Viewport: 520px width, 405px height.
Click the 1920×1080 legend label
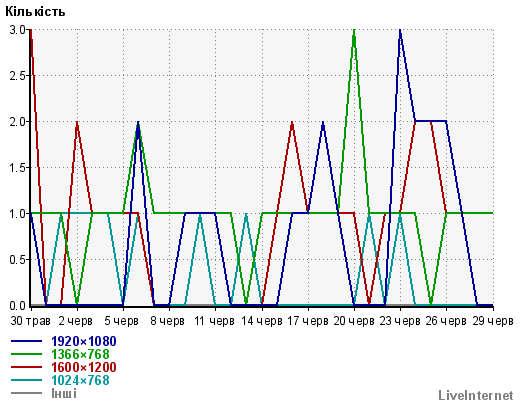pyautogui.click(x=84, y=341)
